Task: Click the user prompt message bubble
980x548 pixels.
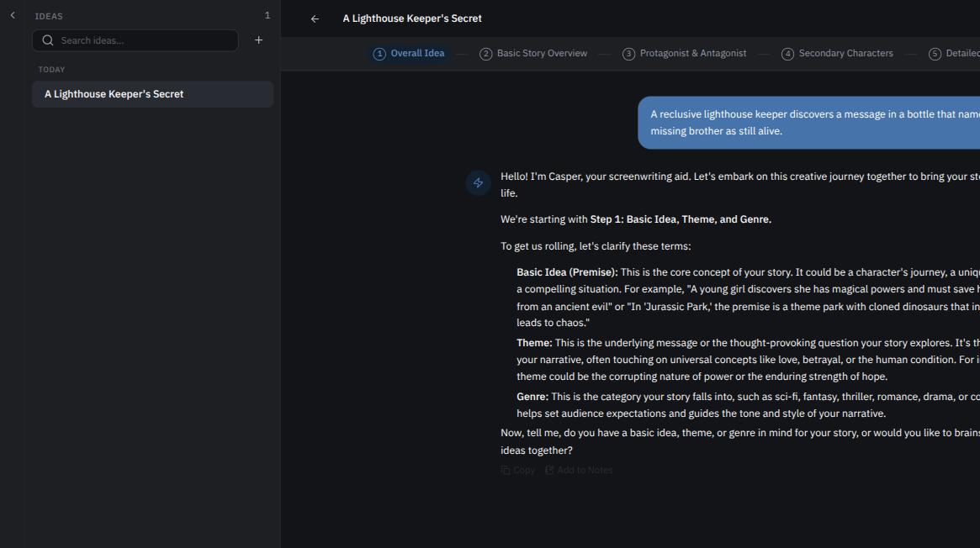Action: 808,123
